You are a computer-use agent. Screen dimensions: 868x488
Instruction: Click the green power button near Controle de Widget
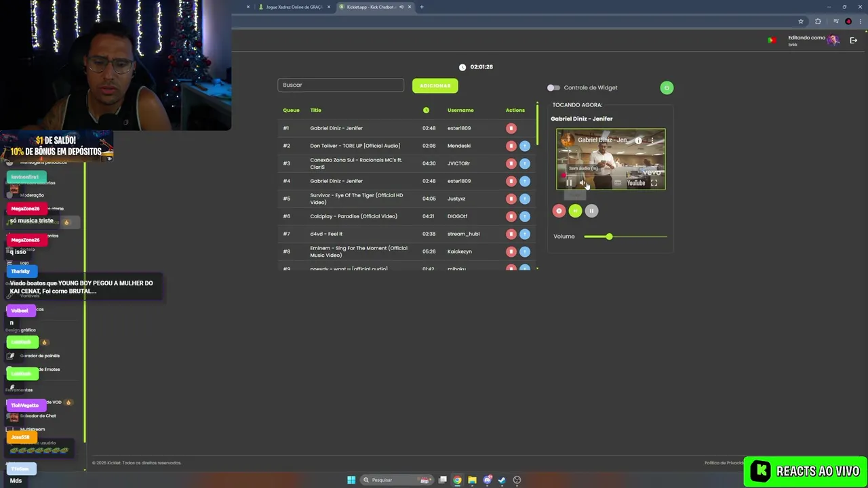click(x=667, y=87)
